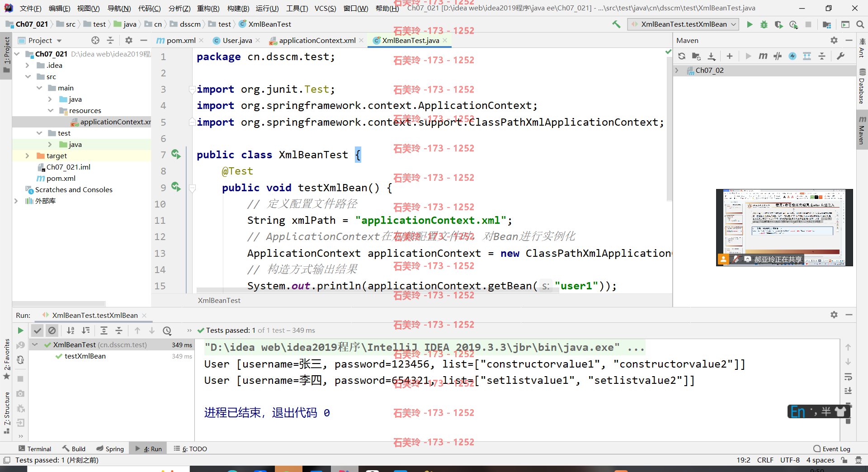Expand all test results
Image resolution: width=868 pixels, height=472 pixels.
[x=104, y=330]
